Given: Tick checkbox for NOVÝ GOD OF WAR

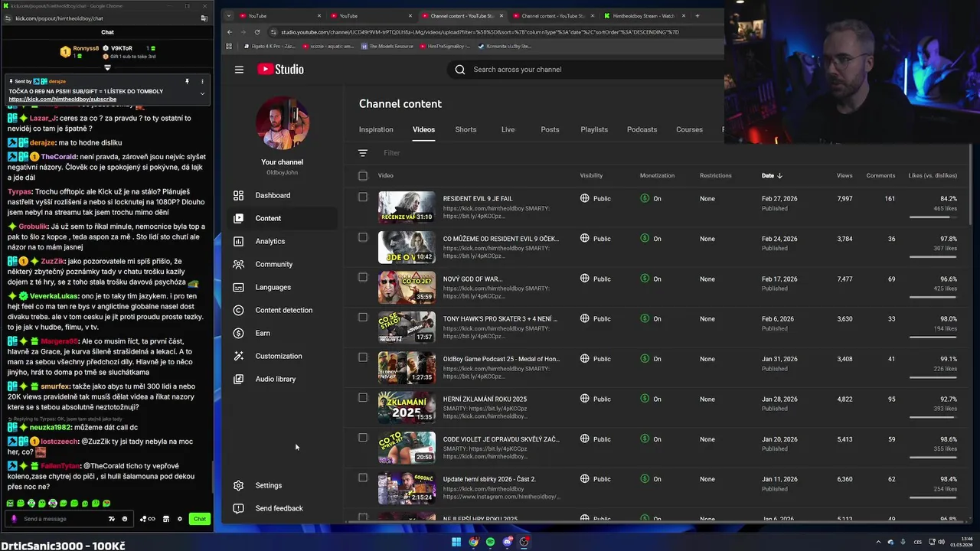Looking at the screenshot, I should click(363, 277).
